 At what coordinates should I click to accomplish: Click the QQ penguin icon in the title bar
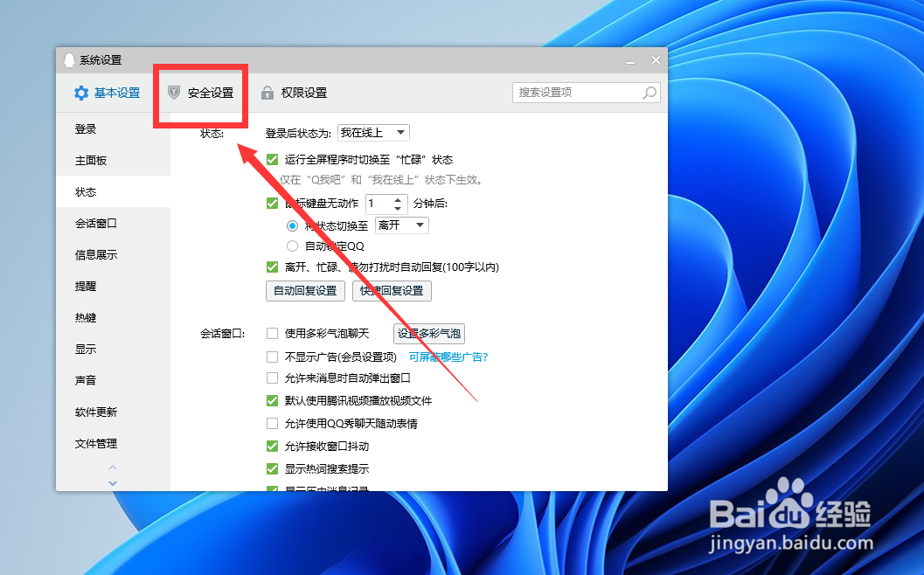click(x=70, y=59)
